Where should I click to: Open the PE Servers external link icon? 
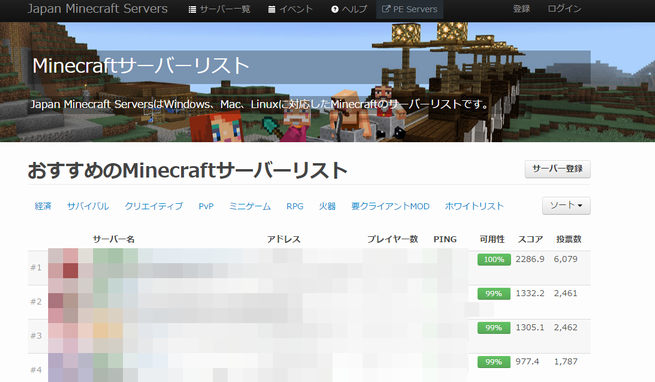[x=386, y=9]
